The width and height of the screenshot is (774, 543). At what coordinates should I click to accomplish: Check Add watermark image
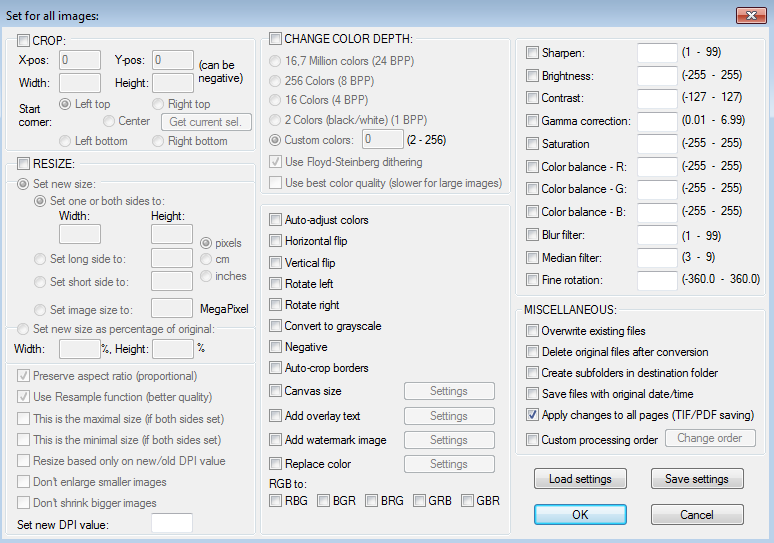[x=275, y=440]
